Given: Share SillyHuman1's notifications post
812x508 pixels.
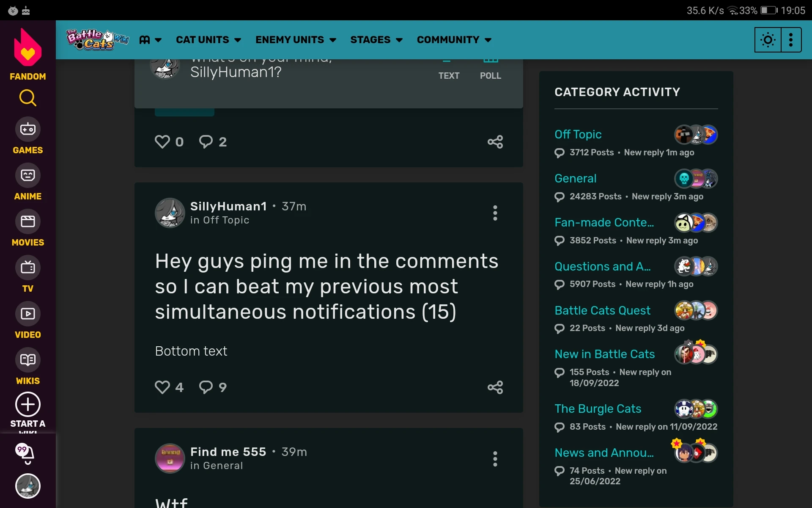Looking at the screenshot, I should click(x=495, y=387).
